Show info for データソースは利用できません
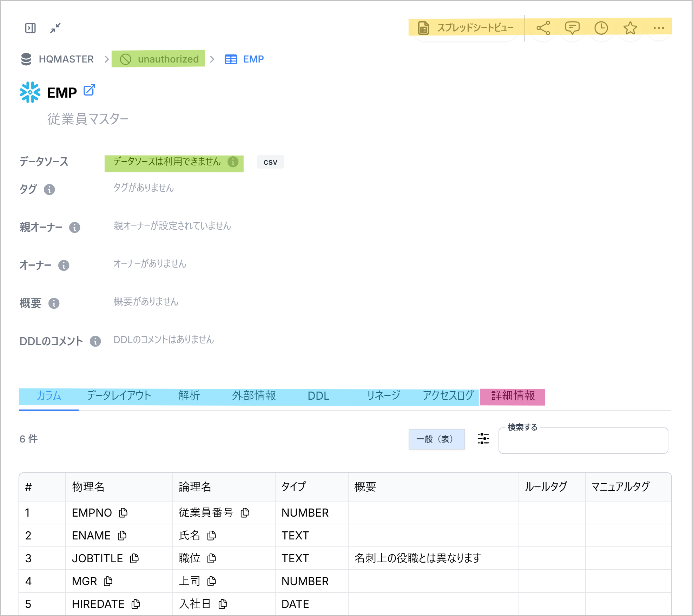The width and height of the screenshot is (693, 616). pos(233,162)
